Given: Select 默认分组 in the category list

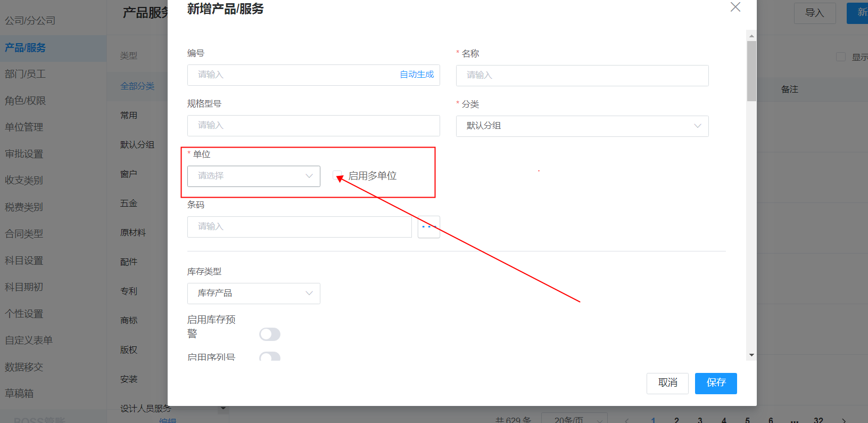Looking at the screenshot, I should [x=137, y=145].
